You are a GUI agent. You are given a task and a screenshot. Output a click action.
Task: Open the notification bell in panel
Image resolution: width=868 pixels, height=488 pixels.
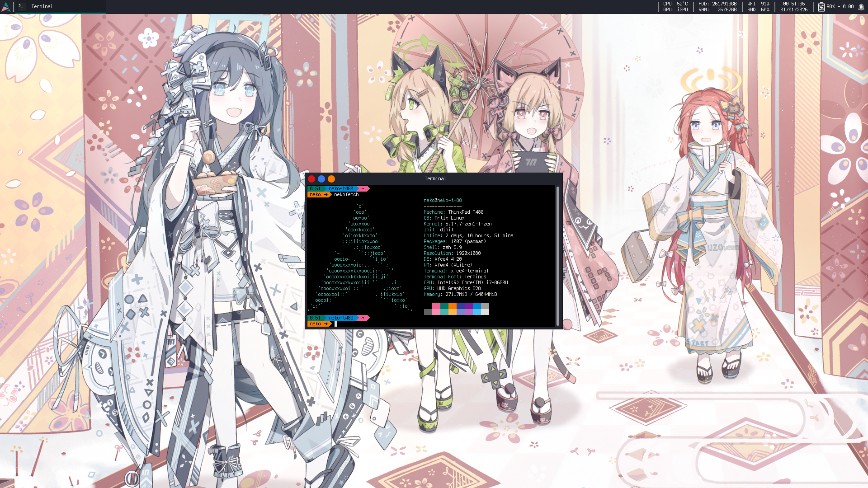[x=861, y=7]
